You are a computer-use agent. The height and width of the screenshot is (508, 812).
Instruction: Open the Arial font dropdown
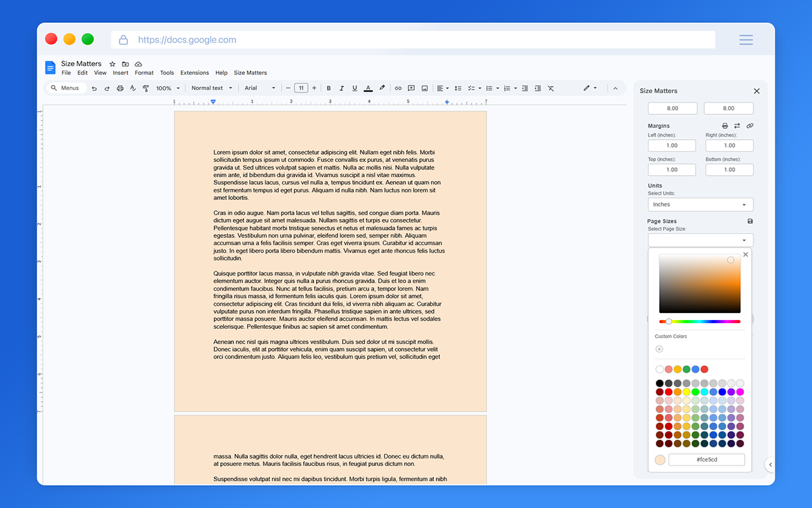260,88
